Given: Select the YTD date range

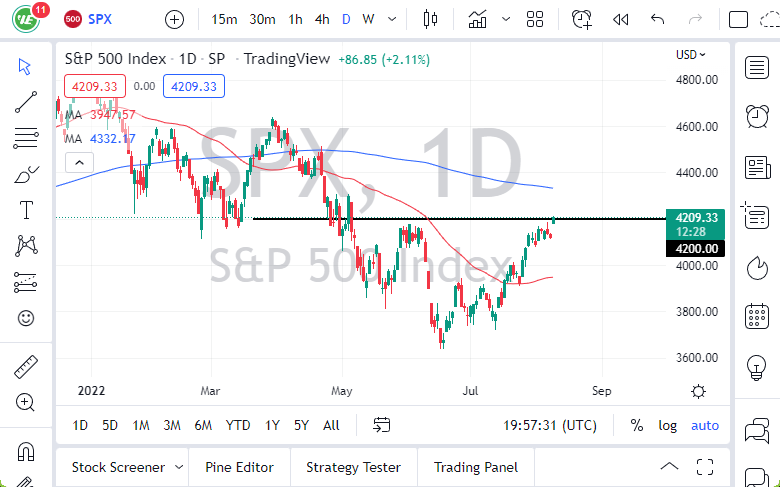Looking at the screenshot, I should point(238,425).
